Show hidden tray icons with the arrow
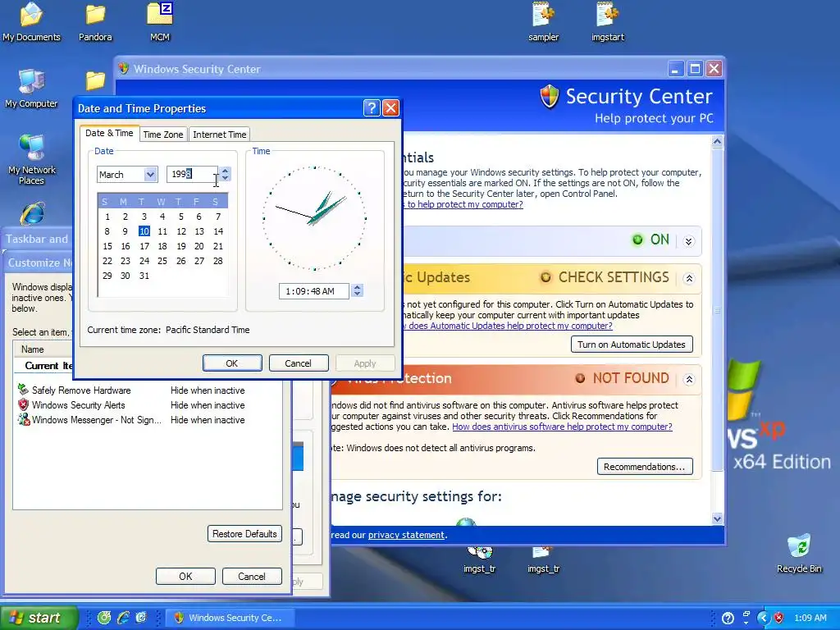Viewport: 840px width, 630px height. pos(763,619)
